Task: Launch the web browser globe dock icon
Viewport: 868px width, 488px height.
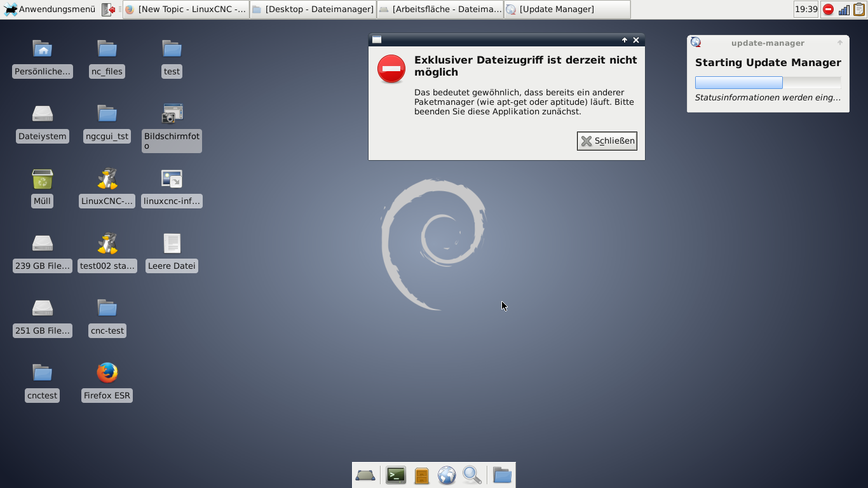Action: [x=447, y=475]
